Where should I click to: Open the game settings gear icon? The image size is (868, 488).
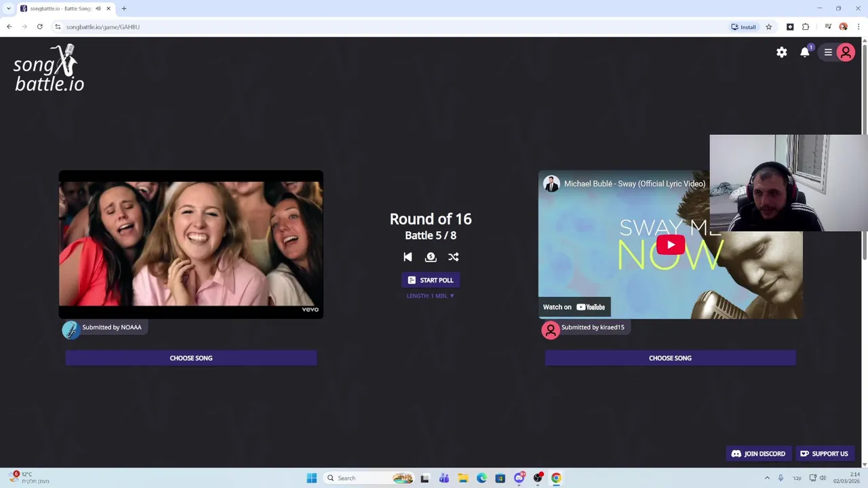(782, 52)
